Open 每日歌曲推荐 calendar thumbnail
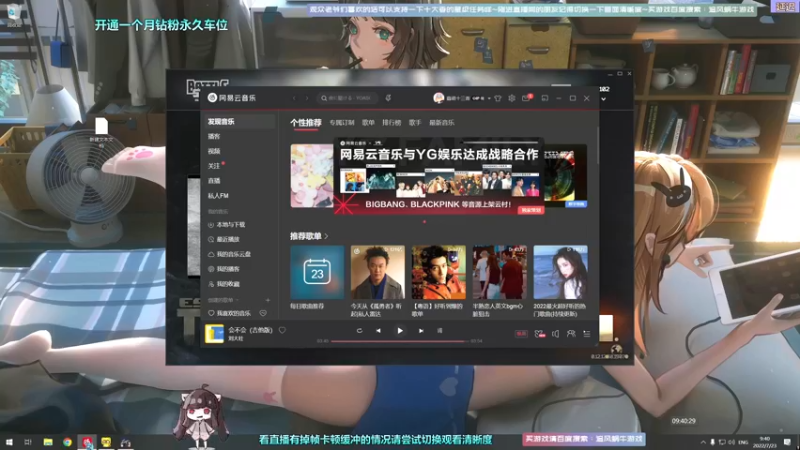800x450 pixels. click(317, 272)
